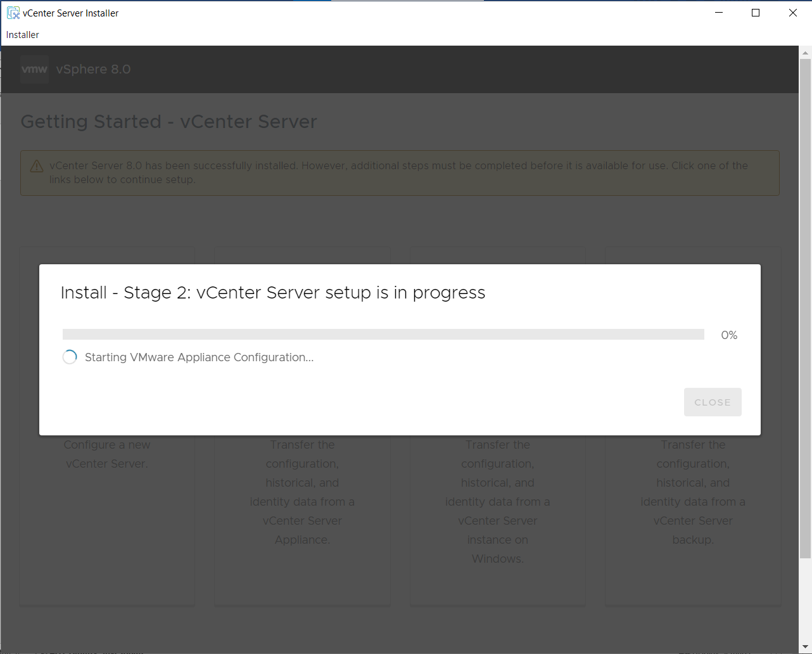Click the scrollbar down arrow
The image size is (812, 654).
pyautogui.click(x=805, y=647)
